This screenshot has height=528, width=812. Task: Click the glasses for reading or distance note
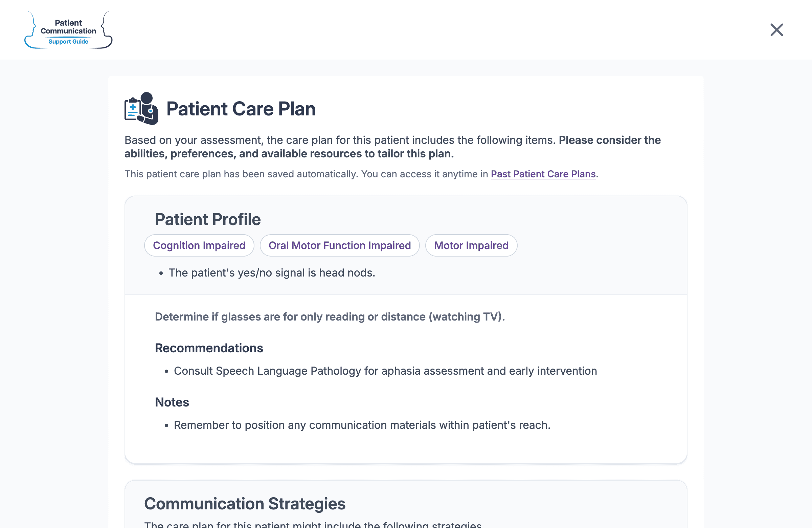click(x=330, y=317)
